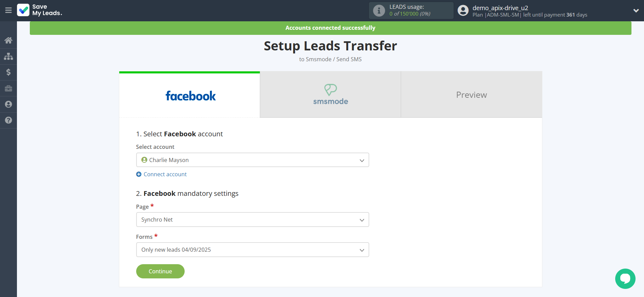The width and height of the screenshot is (644, 297).
Task: Open the connections sitemap icon in sidebar
Action: (x=8, y=56)
